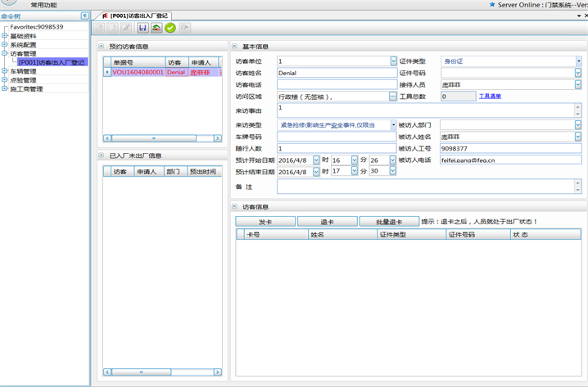Screen dimensions: 588x387
Task: Click the pin icon in the 命令树 header
Action: (84, 16)
